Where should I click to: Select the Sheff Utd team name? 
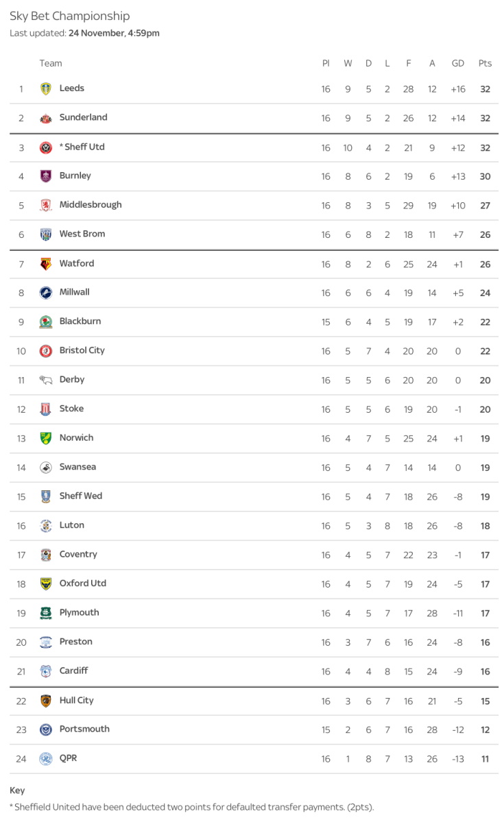[x=84, y=147]
